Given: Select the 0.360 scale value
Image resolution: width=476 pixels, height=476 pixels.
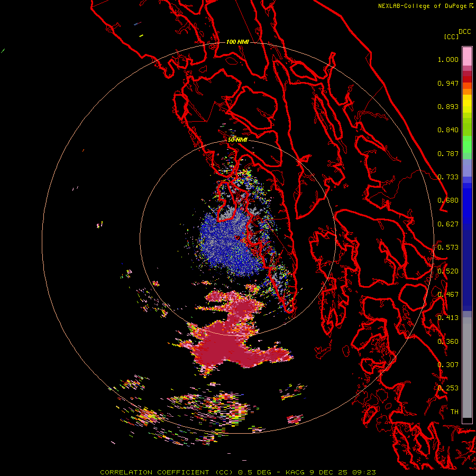Looking at the screenshot, I should click(448, 342).
